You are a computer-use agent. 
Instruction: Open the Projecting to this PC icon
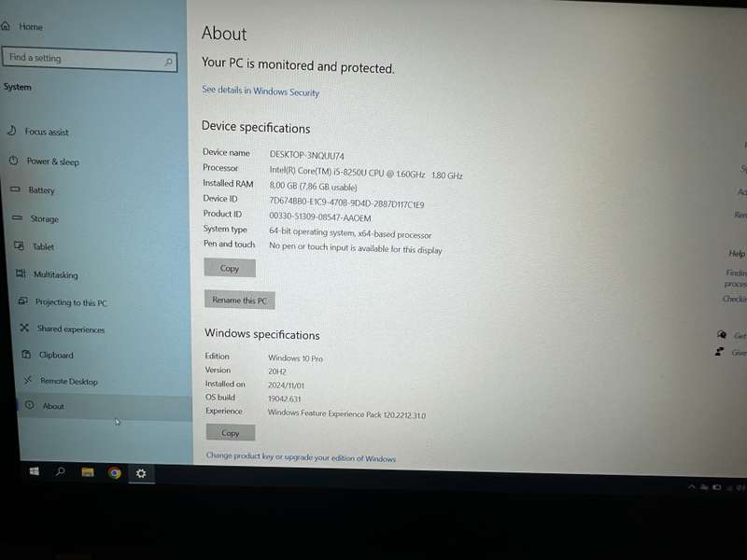(x=22, y=301)
